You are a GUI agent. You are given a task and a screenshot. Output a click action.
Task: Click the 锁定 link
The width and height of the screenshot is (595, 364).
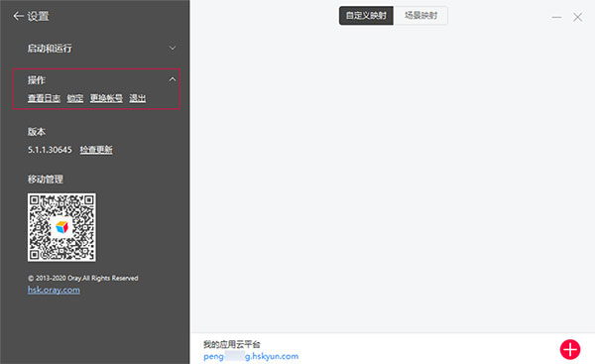pyautogui.click(x=75, y=98)
